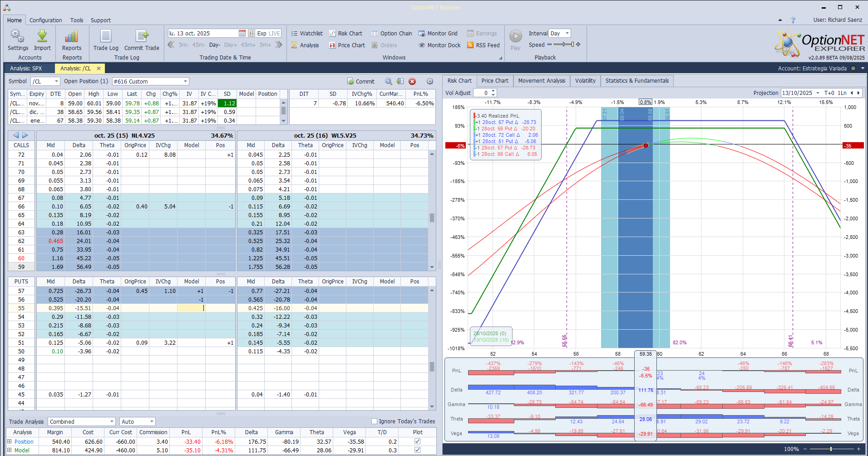Increase playback speed with plus button

(578, 45)
